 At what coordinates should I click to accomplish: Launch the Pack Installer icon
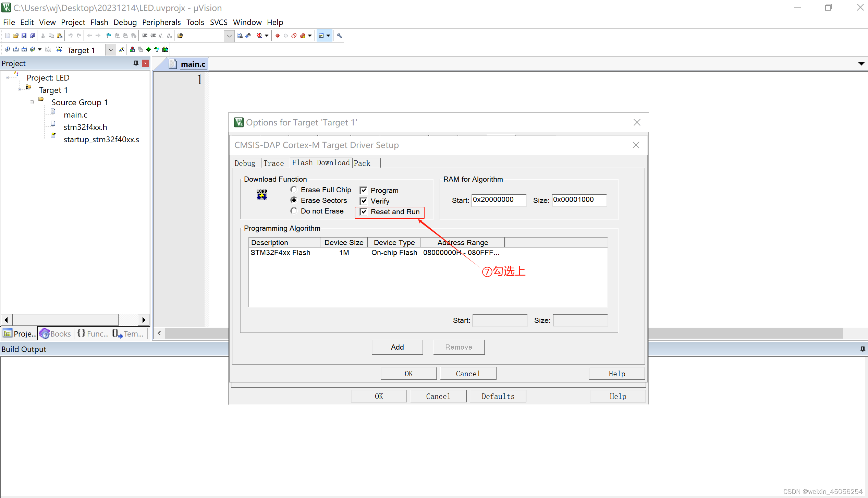tap(165, 49)
